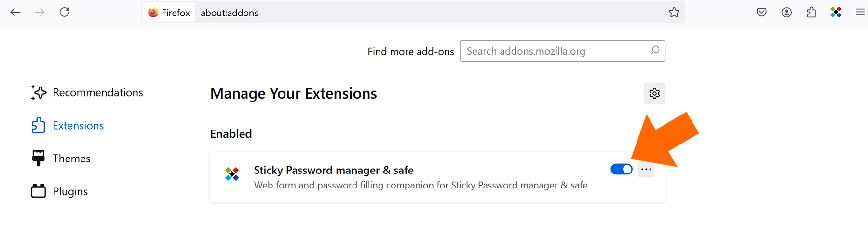Select Recommendations in the sidebar
Image resolution: width=868 pixels, height=231 pixels.
point(87,92)
